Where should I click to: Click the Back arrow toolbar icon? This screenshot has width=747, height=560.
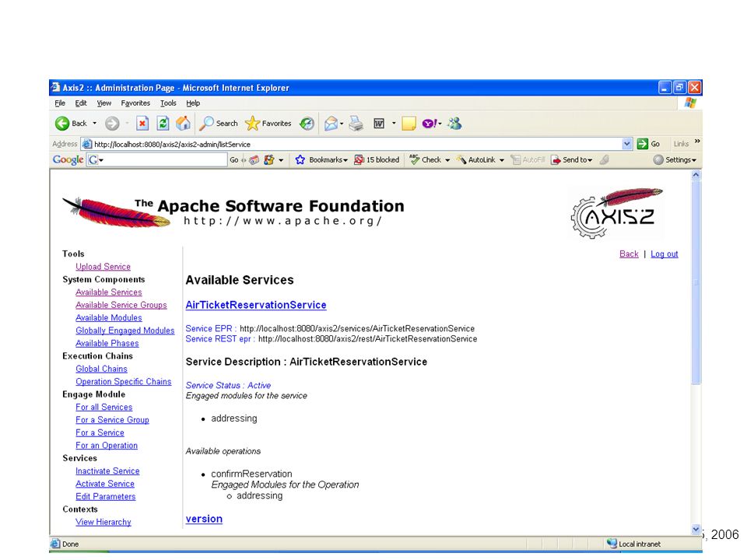[62, 124]
